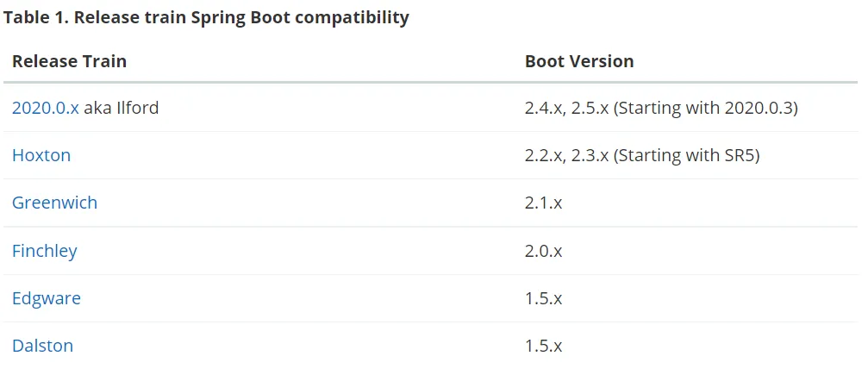The height and width of the screenshot is (381, 868).
Task: Open the Greenwich link
Action: [x=54, y=203]
